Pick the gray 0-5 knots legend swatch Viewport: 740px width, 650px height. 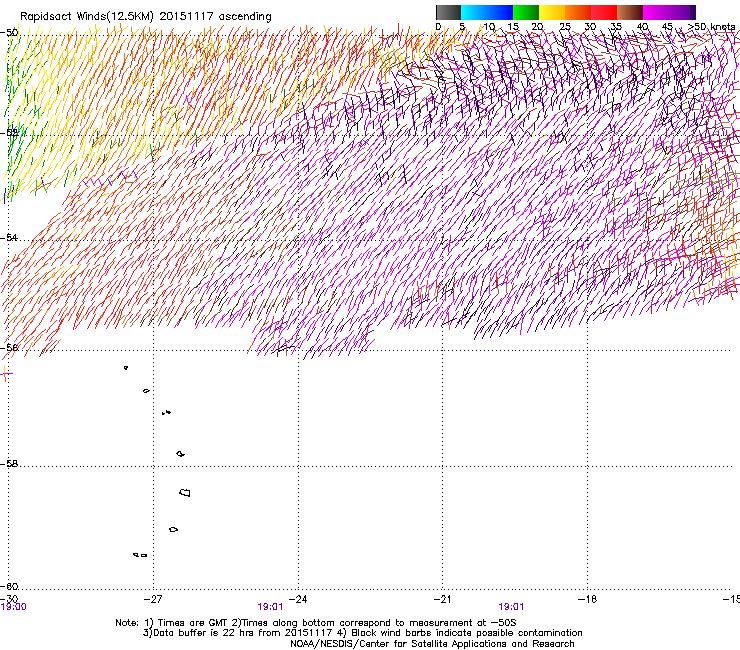click(448, 12)
